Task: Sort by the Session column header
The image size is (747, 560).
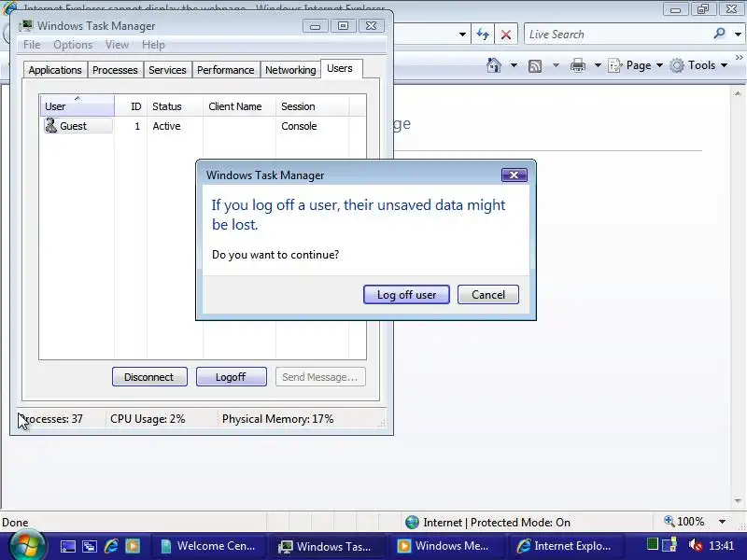Action: (x=313, y=106)
